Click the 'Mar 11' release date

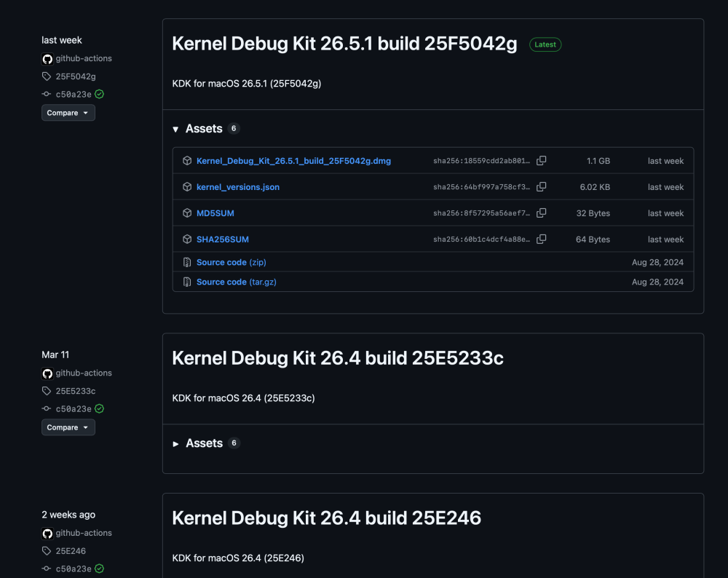pos(55,355)
